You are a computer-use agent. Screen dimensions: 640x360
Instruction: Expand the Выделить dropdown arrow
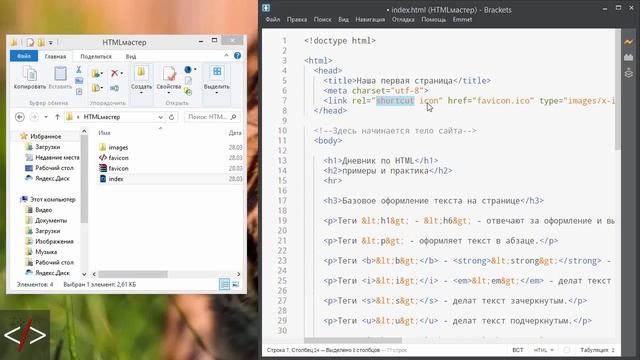pyautogui.click(x=216, y=93)
